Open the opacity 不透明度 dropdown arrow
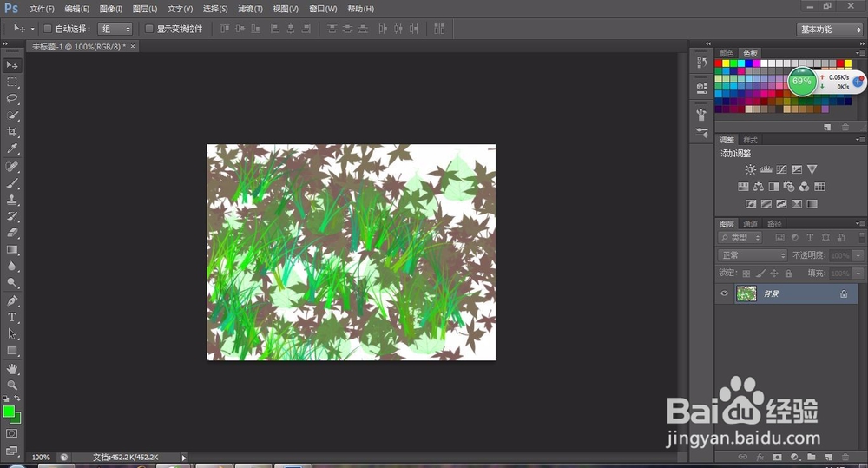868x468 pixels. click(x=858, y=256)
